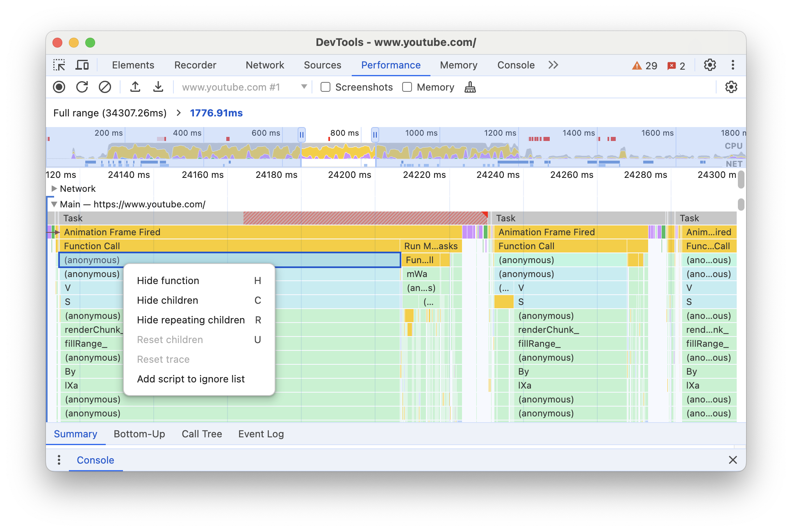This screenshot has width=792, height=532.
Task: Toggle the Screenshots checkbox
Action: 325,87
